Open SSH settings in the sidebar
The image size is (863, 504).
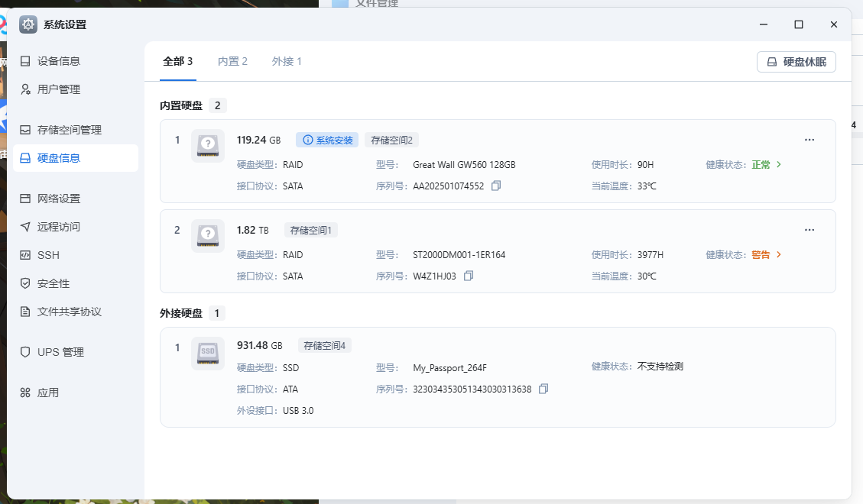tap(48, 255)
